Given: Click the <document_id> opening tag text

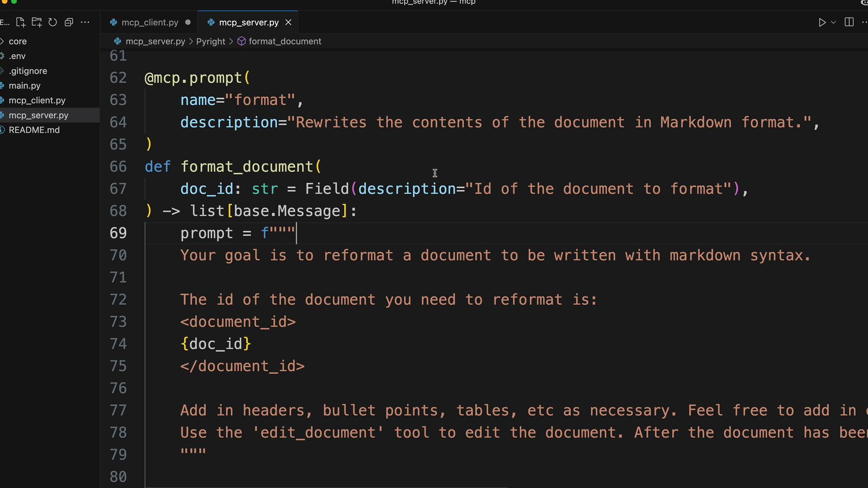Looking at the screenshot, I should (x=238, y=322).
